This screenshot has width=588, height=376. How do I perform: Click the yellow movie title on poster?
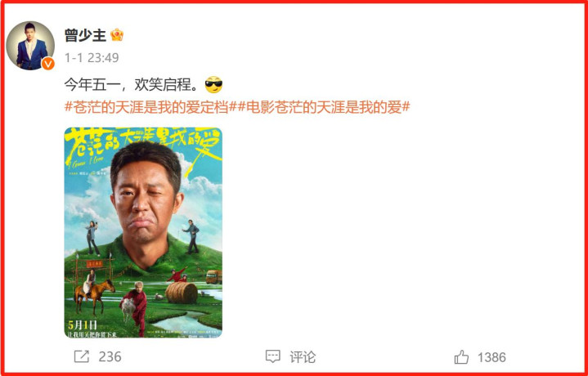click(x=143, y=144)
